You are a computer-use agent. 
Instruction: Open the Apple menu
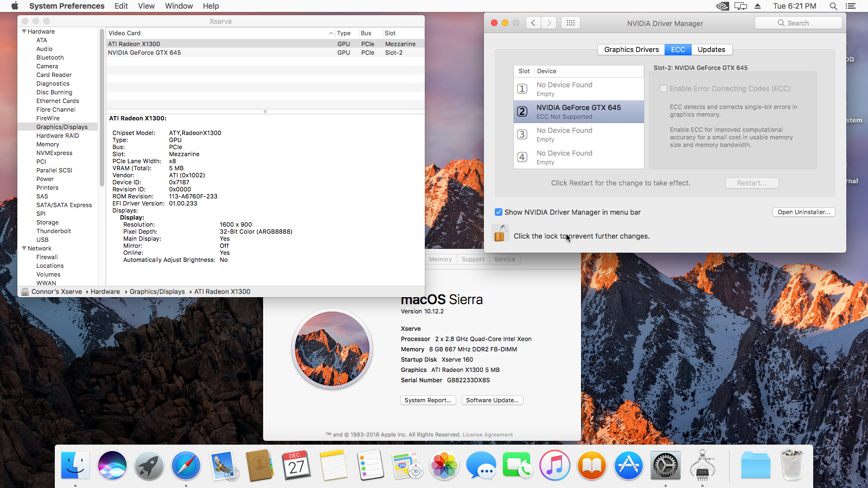point(15,6)
